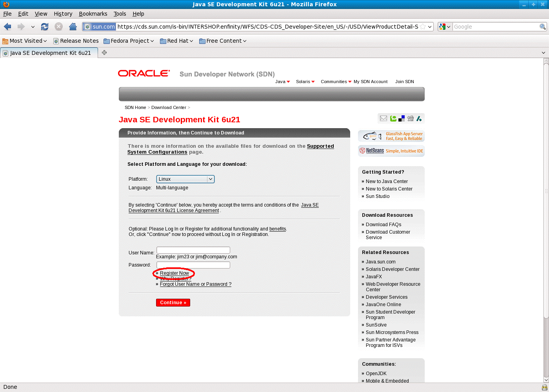Reload the page with the refresh icon

(x=45, y=27)
